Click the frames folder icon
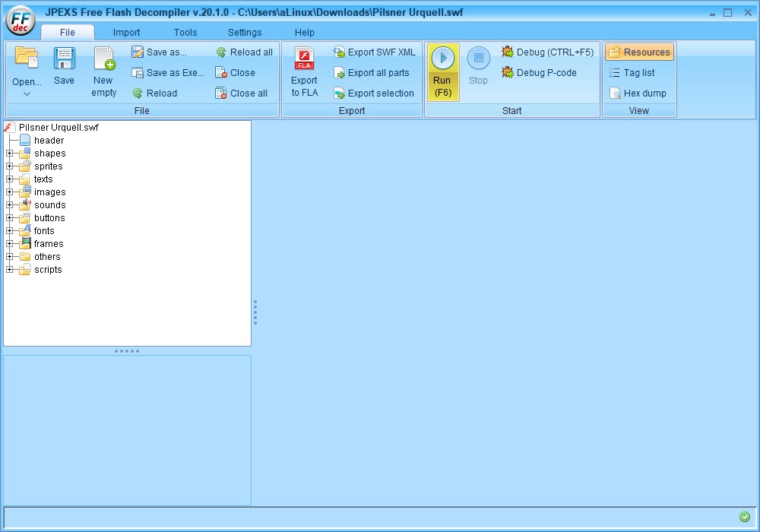Screen dimensions: 760x532 pyautogui.click(x=25, y=243)
